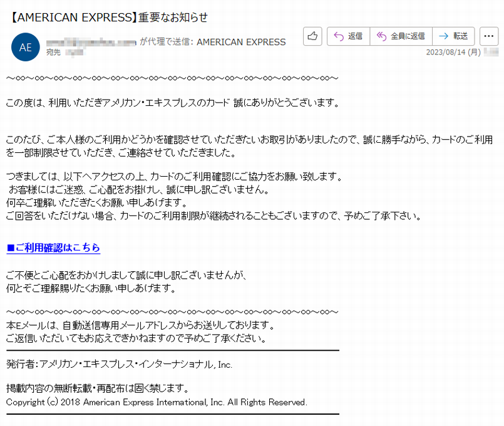Image resolution: width=504 pixels, height=426 pixels.
Task: Click the line starting 何とぞご理解賜りたく
Action: pyautogui.click(x=91, y=288)
